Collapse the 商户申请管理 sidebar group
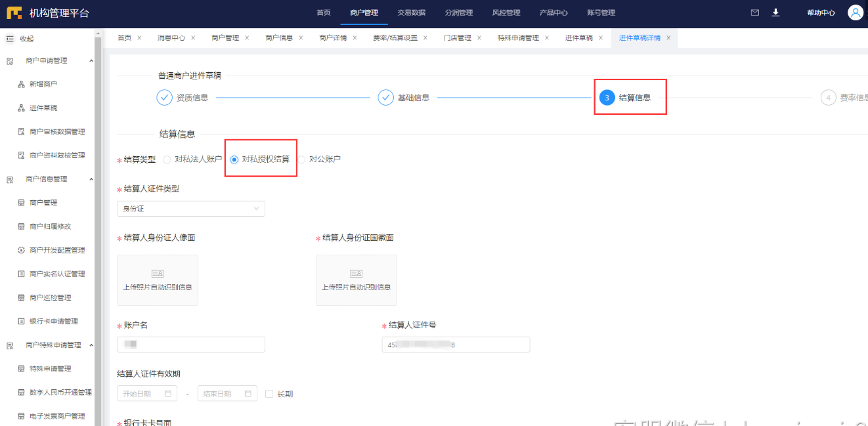Viewport: 868px width, 426px height. (x=91, y=61)
